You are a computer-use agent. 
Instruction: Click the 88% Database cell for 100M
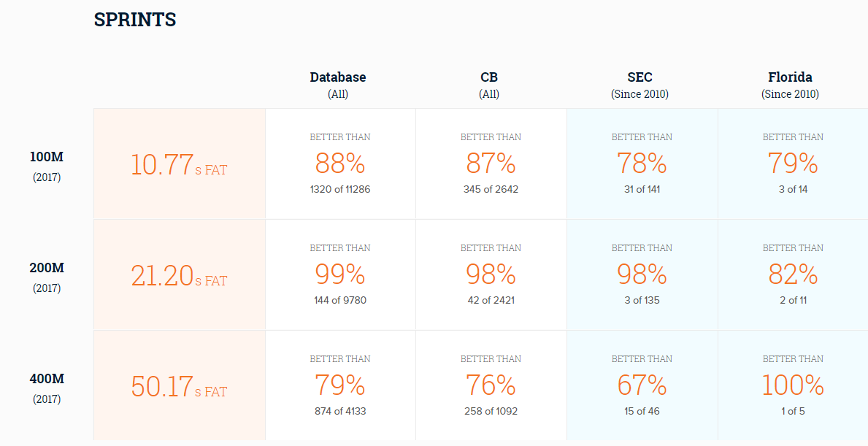coord(340,164)
